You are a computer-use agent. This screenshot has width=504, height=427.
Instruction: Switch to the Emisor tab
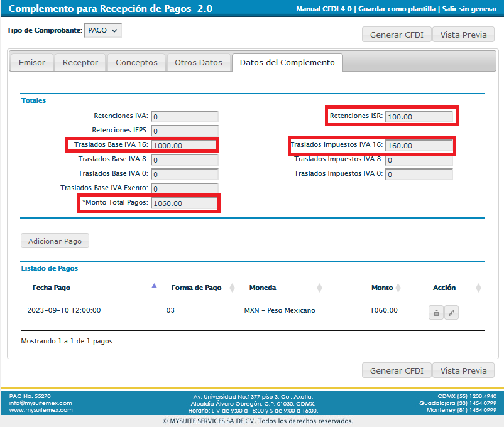(32, 63)
